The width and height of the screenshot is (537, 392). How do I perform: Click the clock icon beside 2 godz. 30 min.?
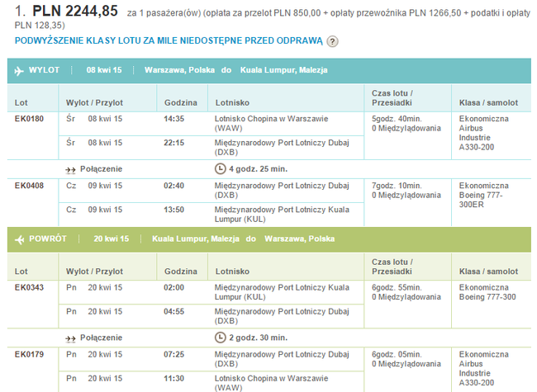(x=221, y=338)
